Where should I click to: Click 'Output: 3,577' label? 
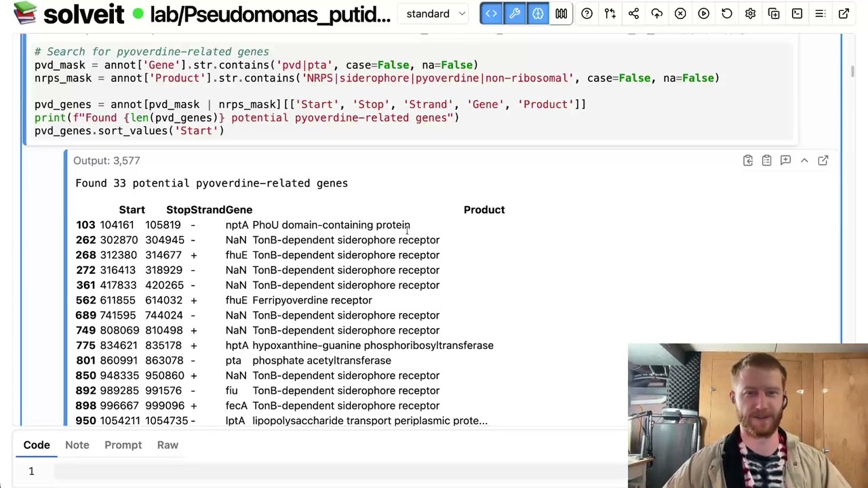coord(106,161)
